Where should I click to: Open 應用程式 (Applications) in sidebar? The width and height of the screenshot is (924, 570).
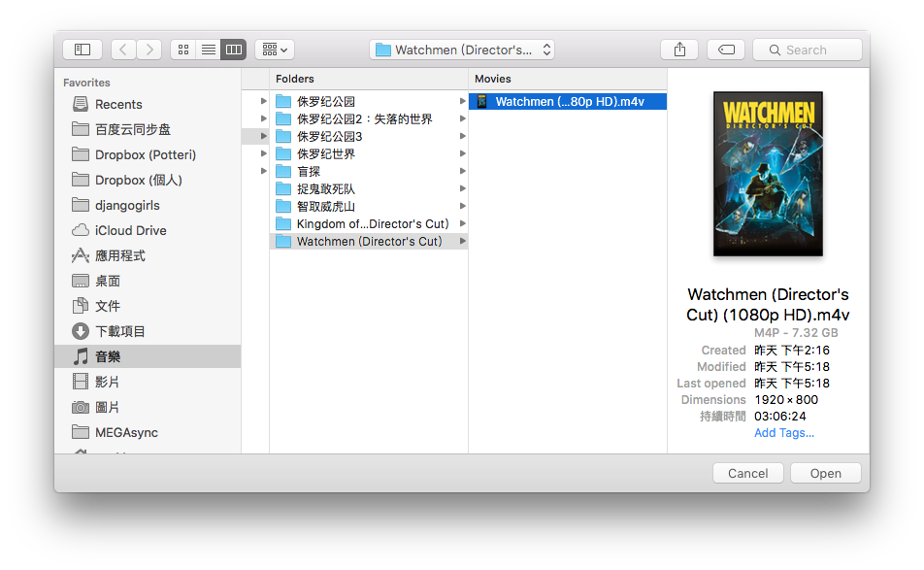click(x=148, y=255)
